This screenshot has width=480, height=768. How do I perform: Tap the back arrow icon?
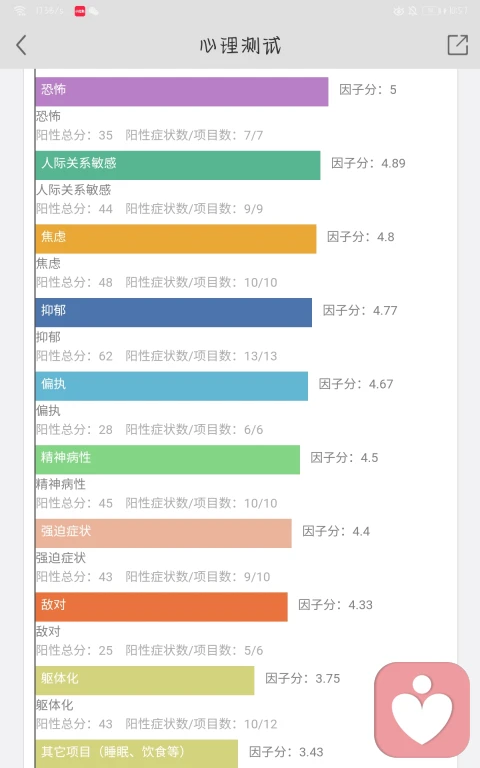(x=21, y=46)
